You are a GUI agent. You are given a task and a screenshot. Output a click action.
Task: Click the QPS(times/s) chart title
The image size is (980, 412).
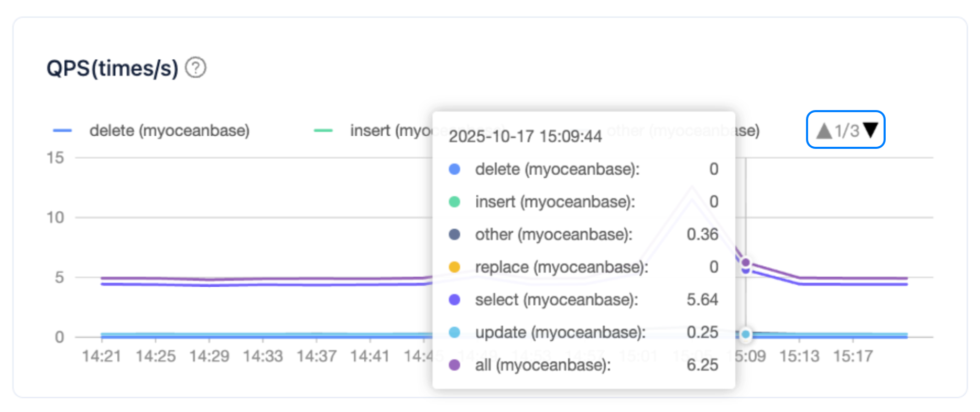pos(112,68)
